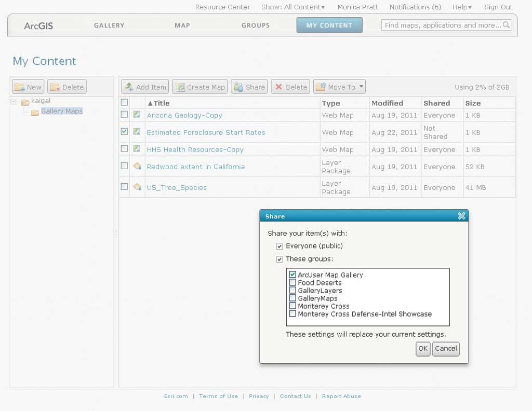Click the ArcGIS logo
This screenshot has width=532, height=411.
coord(38,26)
